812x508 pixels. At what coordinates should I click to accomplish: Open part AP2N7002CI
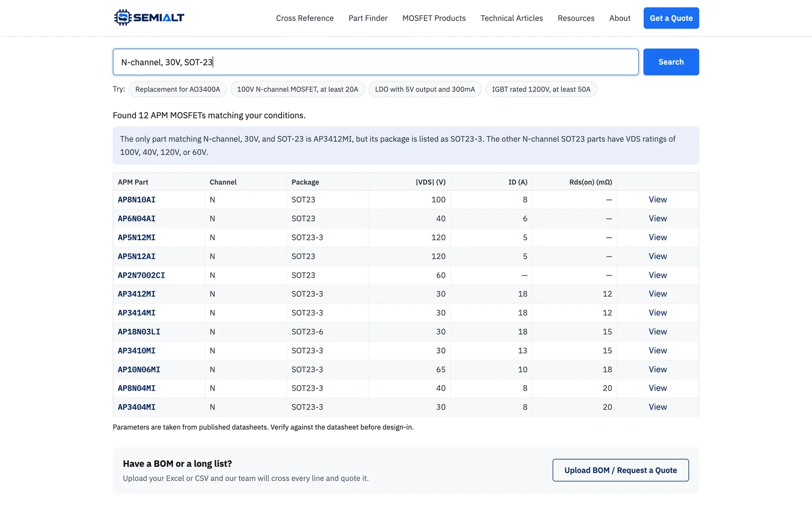click(x=141, y=275)
